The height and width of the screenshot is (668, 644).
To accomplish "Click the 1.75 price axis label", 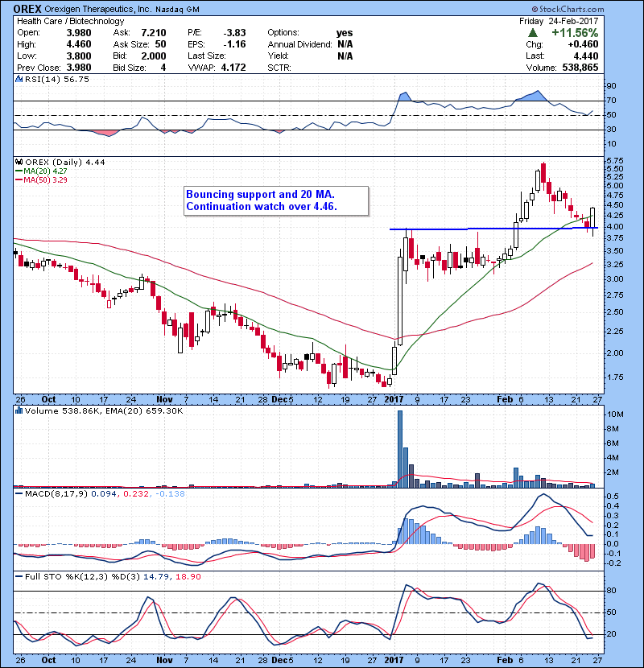I will [614, 377].
